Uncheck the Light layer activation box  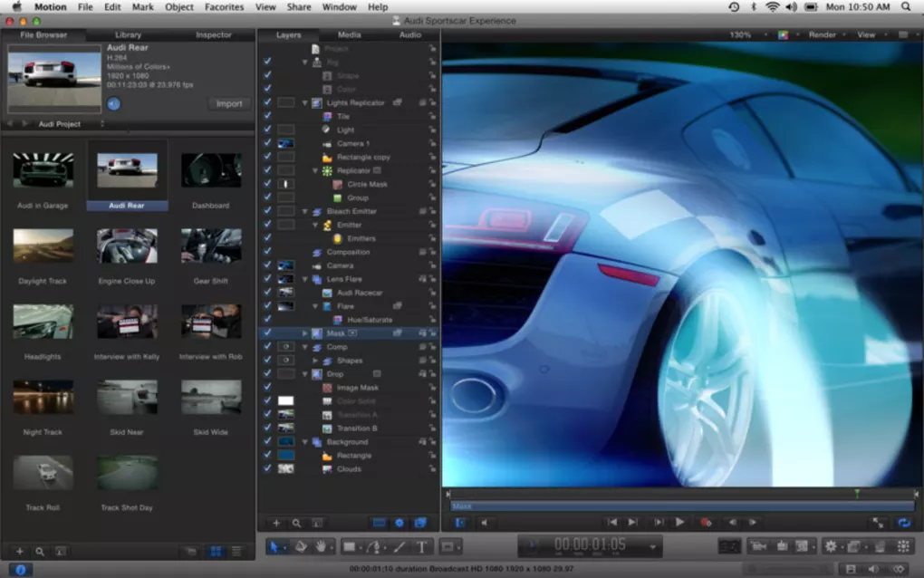point(266,129)
